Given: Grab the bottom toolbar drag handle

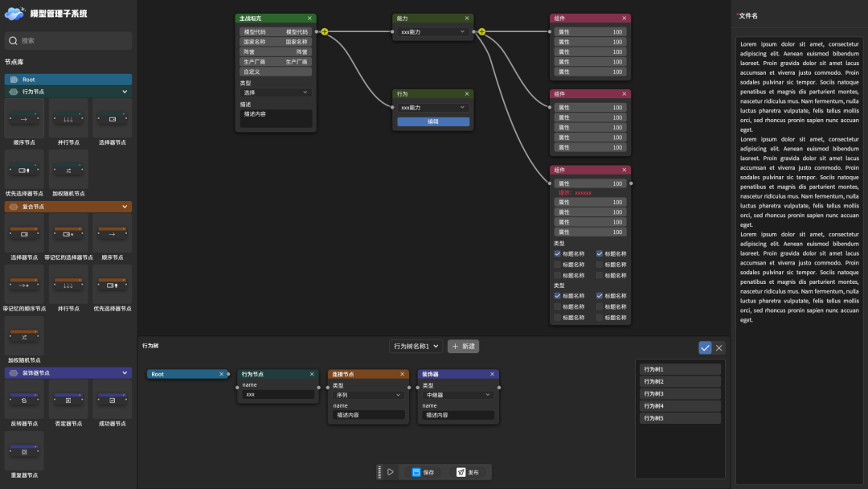Looking at the screenshot, I should click(379, 472).
